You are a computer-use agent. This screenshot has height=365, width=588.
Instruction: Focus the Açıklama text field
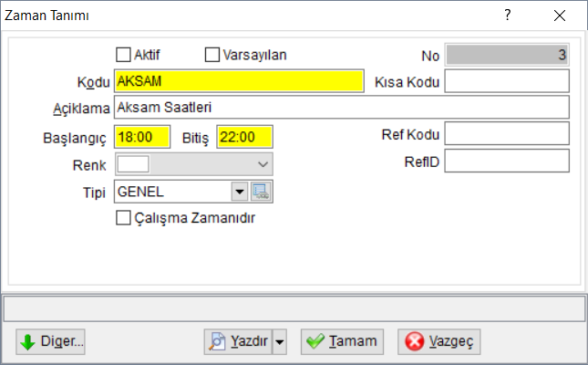pos(342,108)
